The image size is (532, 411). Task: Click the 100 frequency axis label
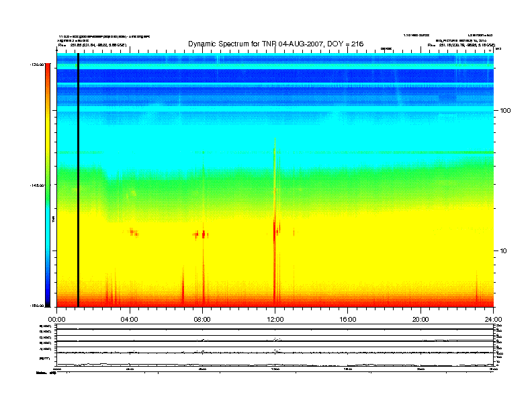505,111
